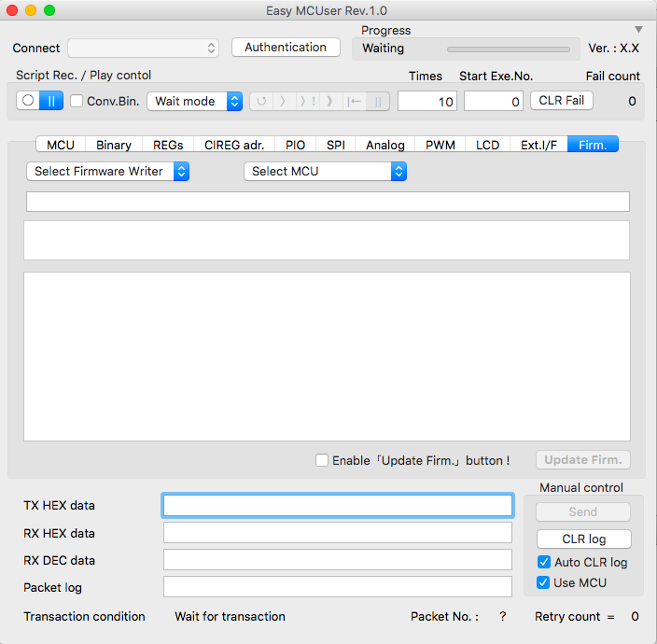Click the medium text box above log area
The image size is (657, 644).
[x=327, y=241]
